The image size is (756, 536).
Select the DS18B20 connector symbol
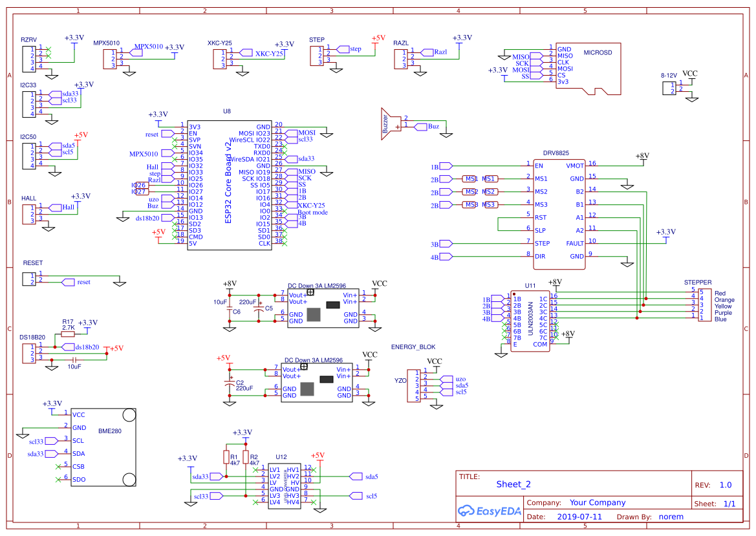(x=30, y=354)
